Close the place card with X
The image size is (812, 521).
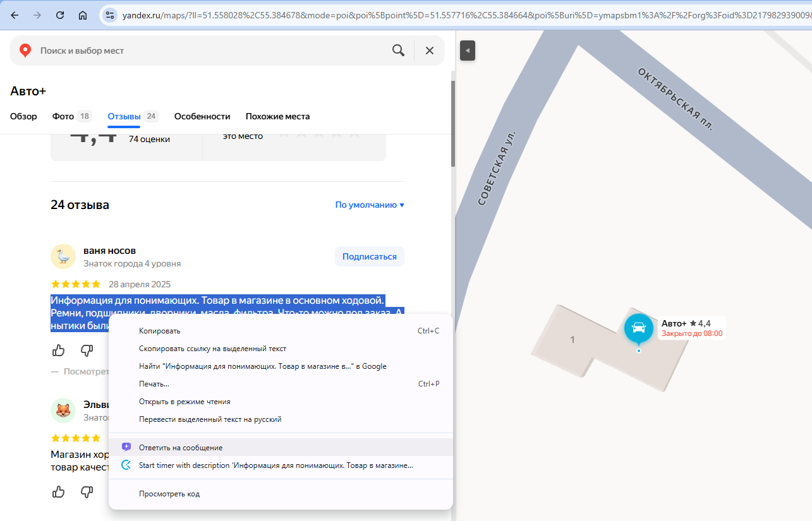[x=430, y=51]
